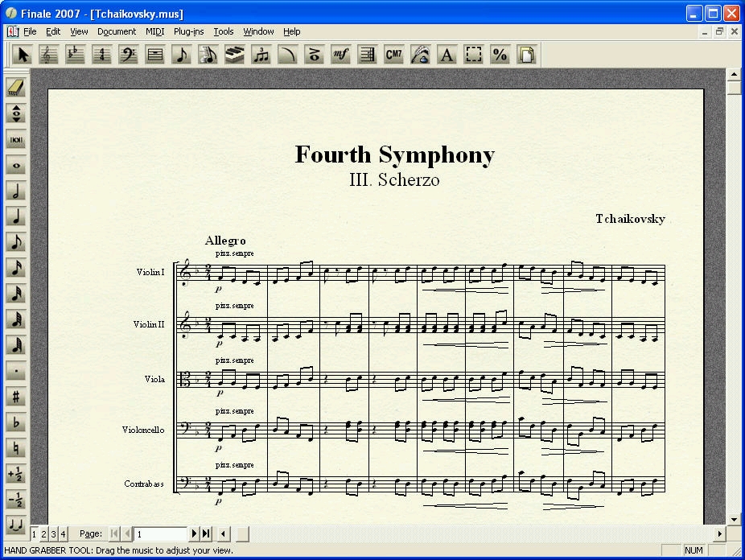Pick the 32nd note duration
745x560 pixels.
[16, 294]
